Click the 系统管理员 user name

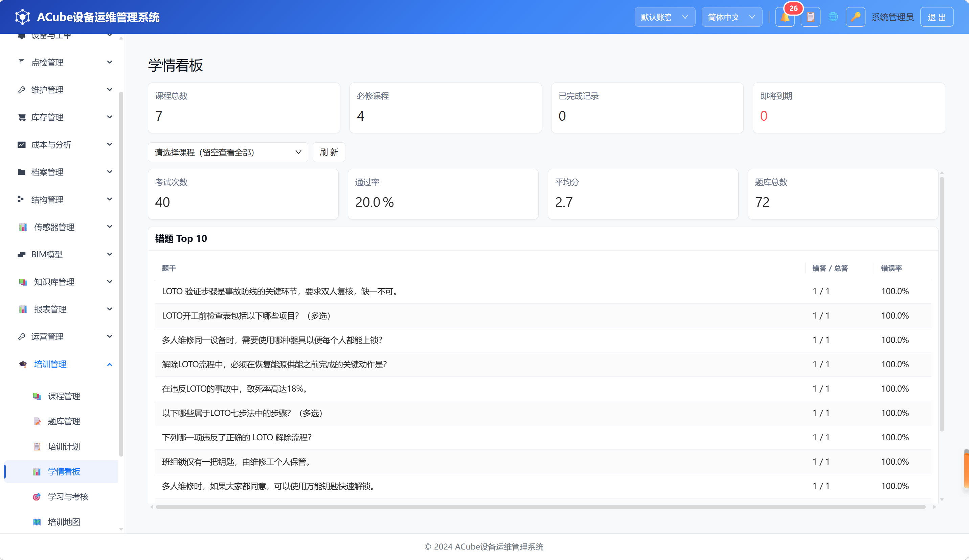(x=892, y=17)
